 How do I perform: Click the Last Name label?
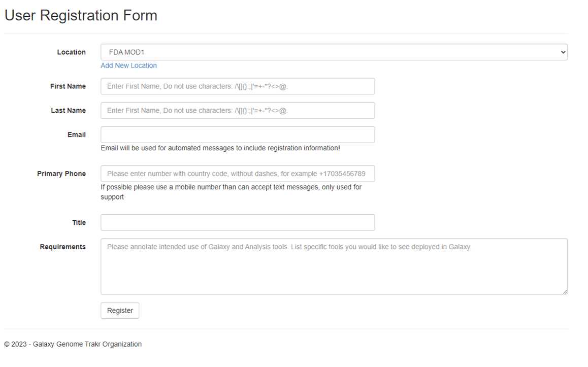pos(68,111)
